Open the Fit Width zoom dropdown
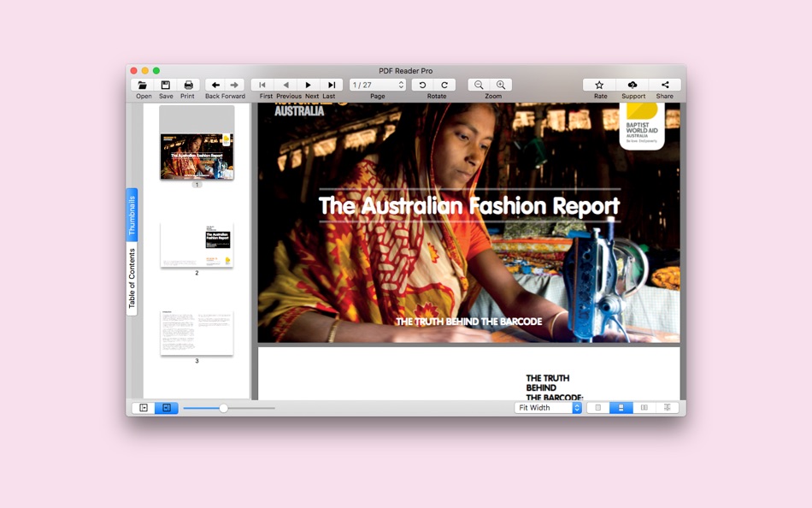This screenshot has height=508, width=812. [x=548, y=408]
